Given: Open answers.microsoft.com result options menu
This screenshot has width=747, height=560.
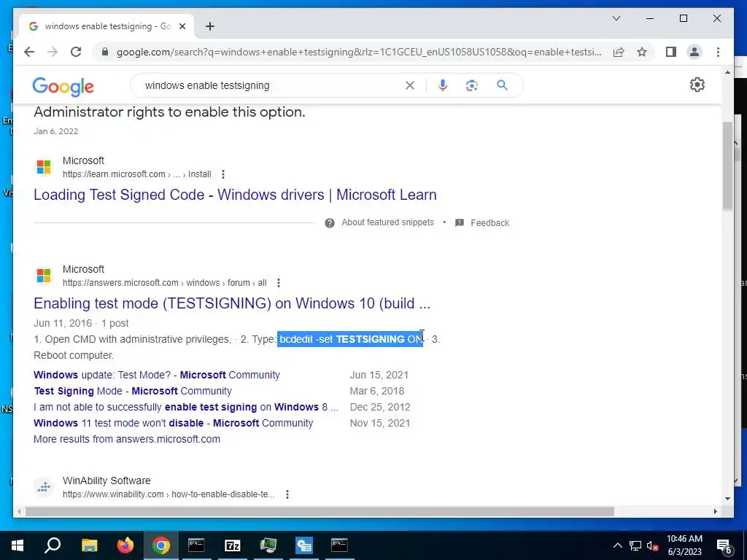Looking at the screenshot, I should 278,283.
